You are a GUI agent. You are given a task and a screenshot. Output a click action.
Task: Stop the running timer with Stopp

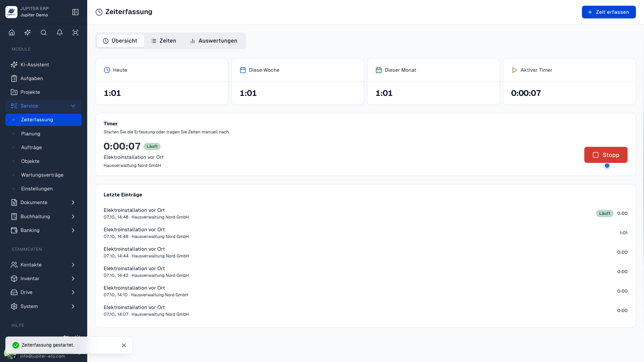click(606, 155)
